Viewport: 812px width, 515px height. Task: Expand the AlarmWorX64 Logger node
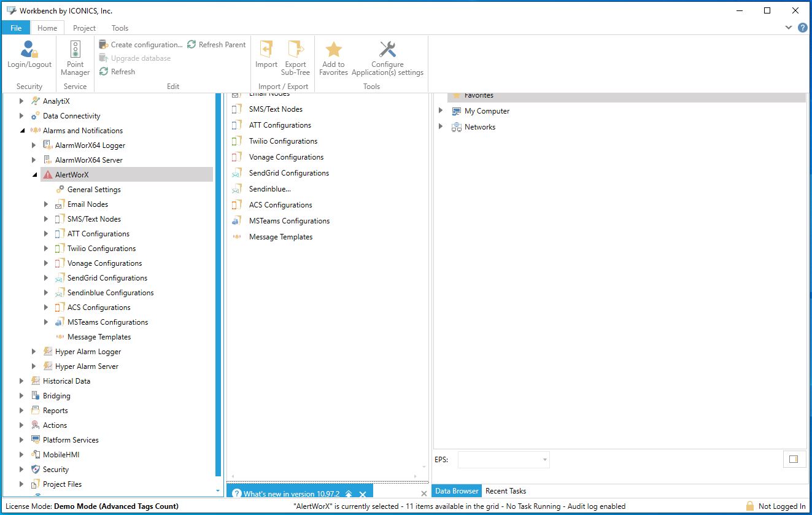tap(34, 145)
